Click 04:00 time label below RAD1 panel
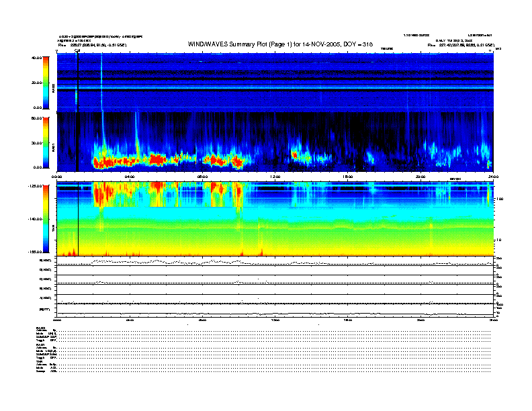This screenshot has width=532, height=411. tap(130, 177)
